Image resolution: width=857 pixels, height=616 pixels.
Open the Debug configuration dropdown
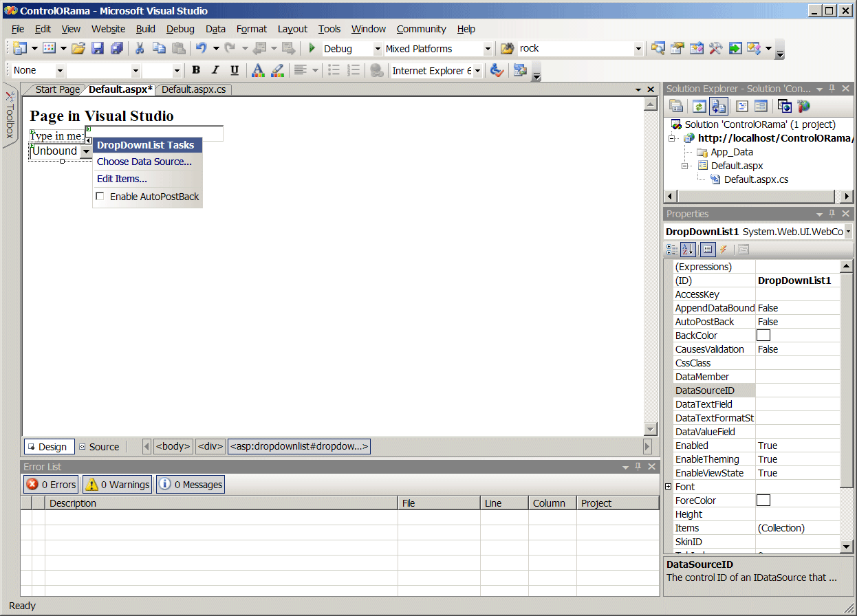coord(378,49)
